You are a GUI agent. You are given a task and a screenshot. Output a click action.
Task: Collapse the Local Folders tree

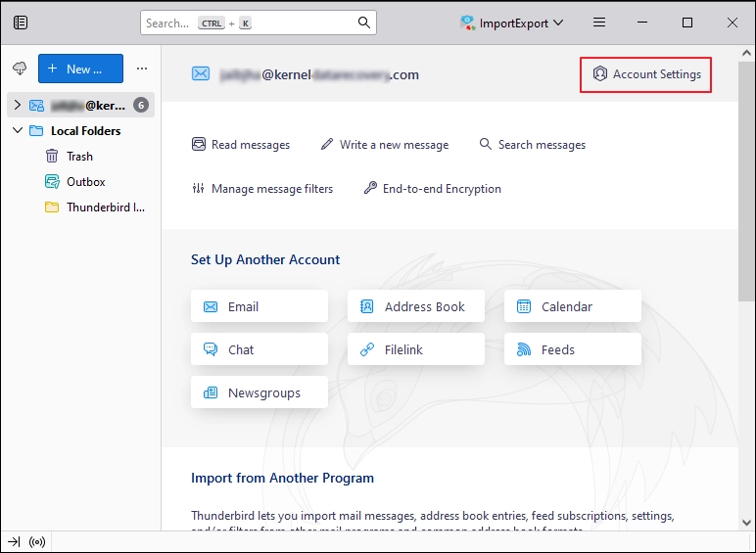pos(18,130)
